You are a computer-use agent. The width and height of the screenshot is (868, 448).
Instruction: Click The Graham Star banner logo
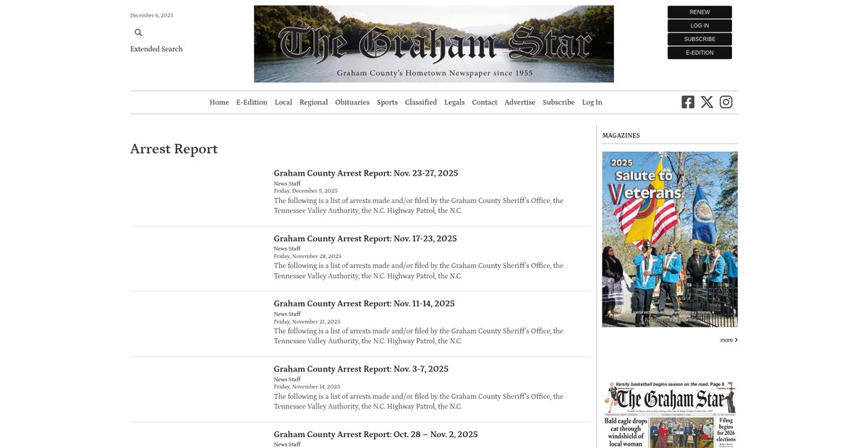pos(434,44)
